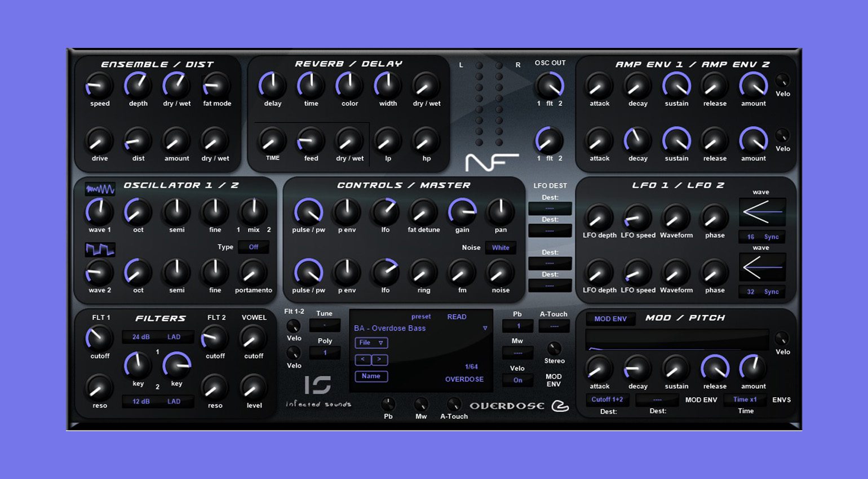Click the A-Touch destination field
This screenshot has width=868, height=479.
point(554,326)
